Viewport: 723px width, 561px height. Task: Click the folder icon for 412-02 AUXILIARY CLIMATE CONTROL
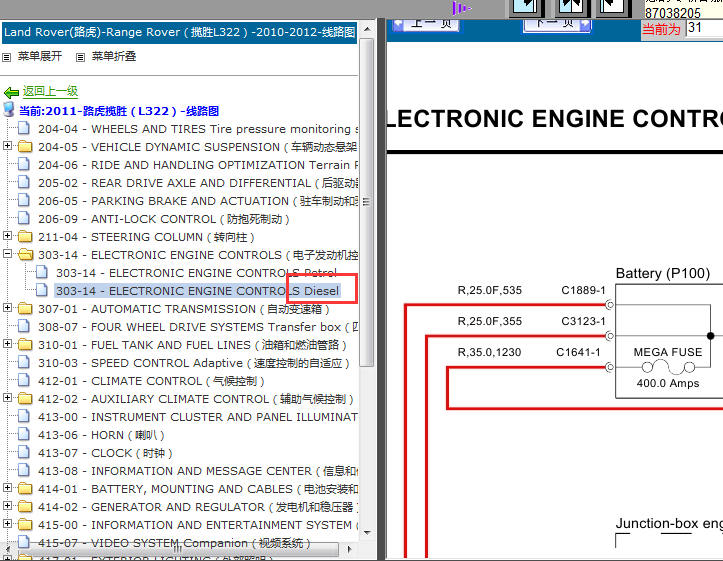coord(25,398)
